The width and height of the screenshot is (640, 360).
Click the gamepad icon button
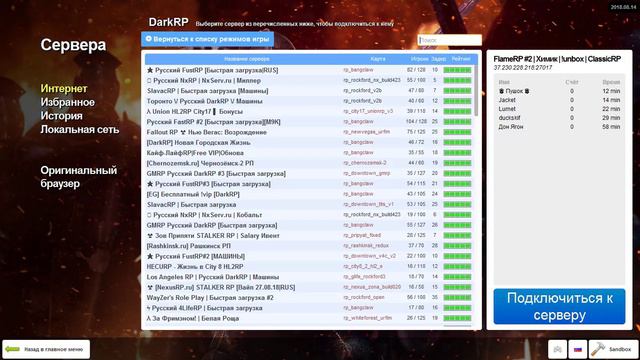click(x=557, y=349)
